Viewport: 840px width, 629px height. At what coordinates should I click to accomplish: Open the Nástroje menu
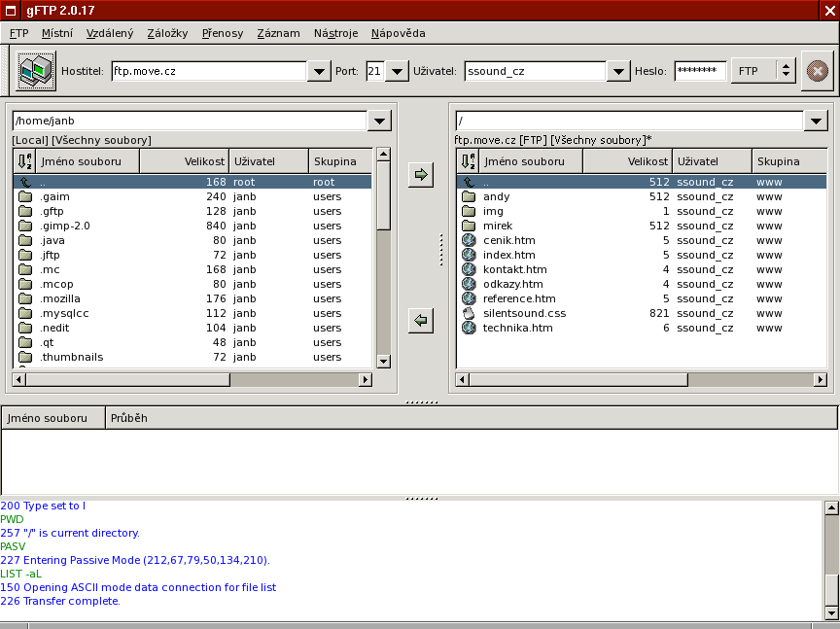click(335, 33)
